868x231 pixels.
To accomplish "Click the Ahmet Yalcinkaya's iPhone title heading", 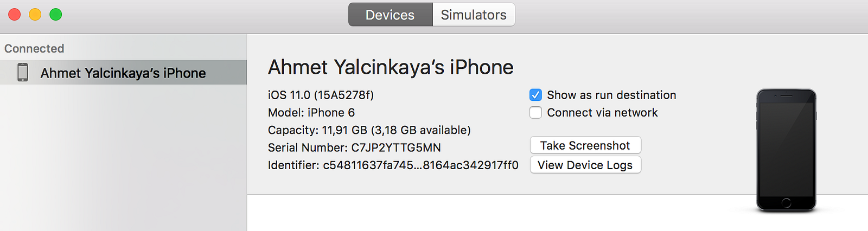I will tap(391, 67).
